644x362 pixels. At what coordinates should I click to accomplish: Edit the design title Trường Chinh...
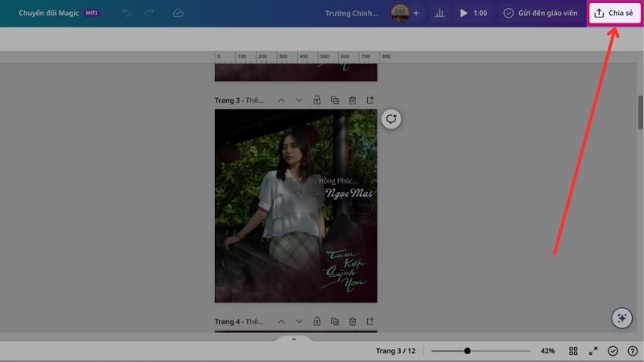351,13
